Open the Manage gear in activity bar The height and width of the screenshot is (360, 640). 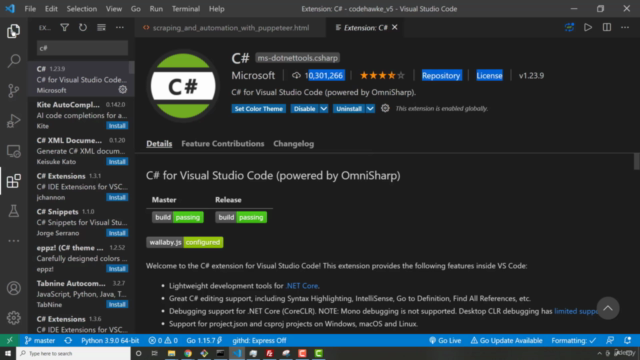(13, 318)
